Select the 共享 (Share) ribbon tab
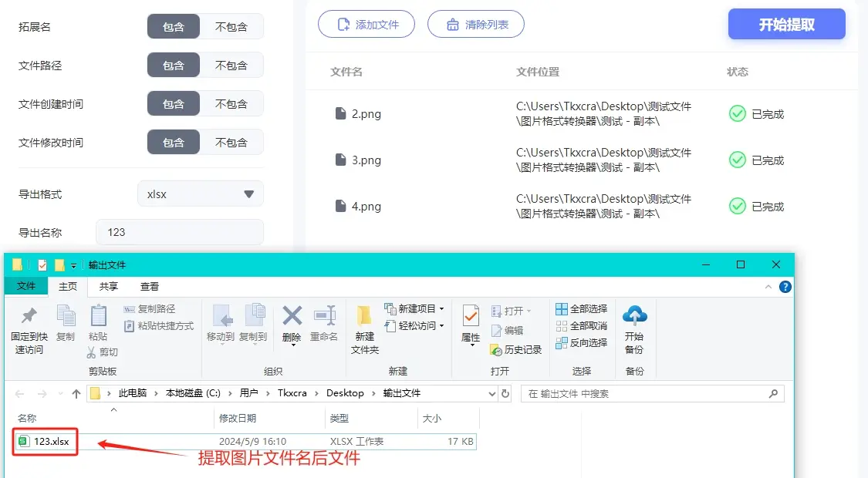Image resolution: width=868 pixels, height=478 pixels. (109, 286)
